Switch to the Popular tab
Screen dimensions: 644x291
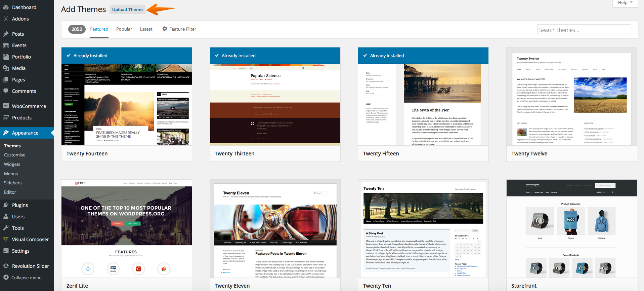124,29
